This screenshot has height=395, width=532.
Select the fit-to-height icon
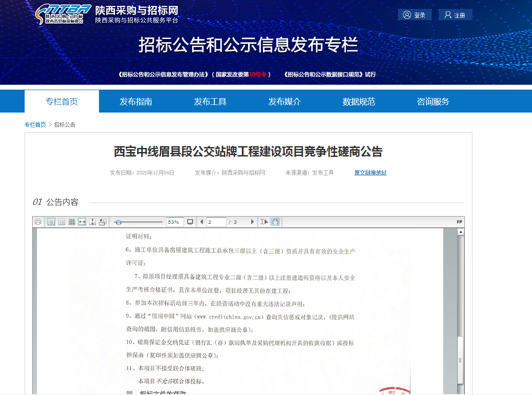pos(92,222)
